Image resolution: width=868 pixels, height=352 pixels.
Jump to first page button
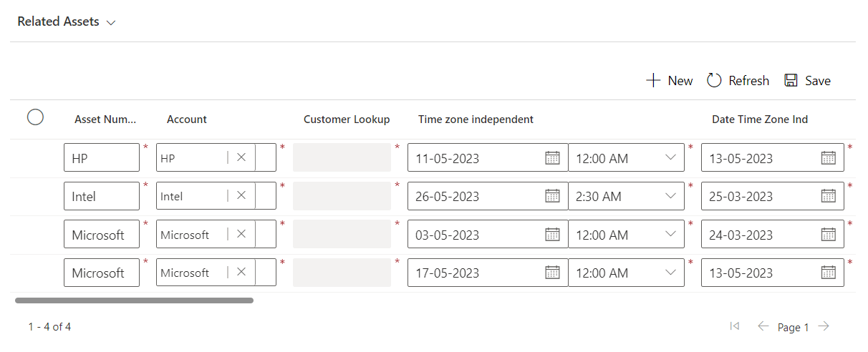click(x=734, y=326)
